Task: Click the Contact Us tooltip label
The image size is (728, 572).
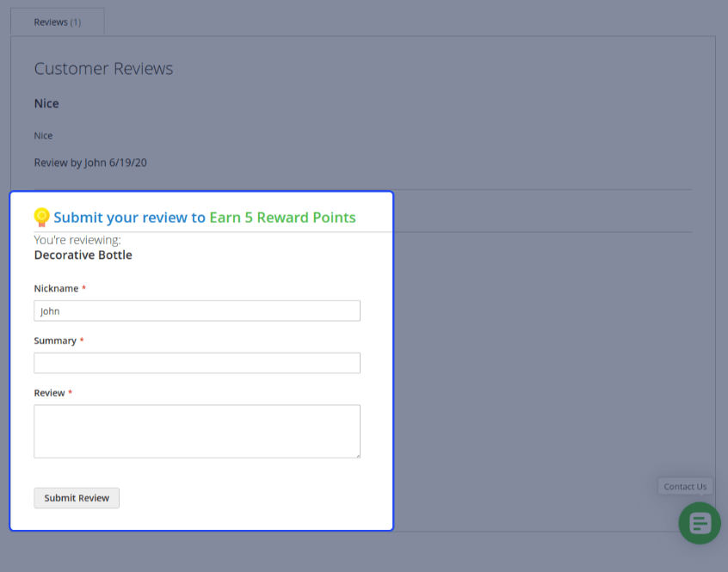Action: pos(685,487)
